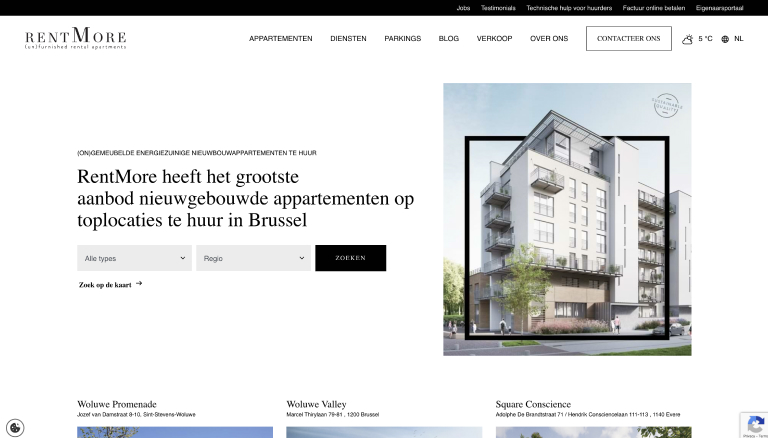Screen dimensions: 768x438
Task: Open the Factuur online betalen link
Action: [x=654, y=8]
